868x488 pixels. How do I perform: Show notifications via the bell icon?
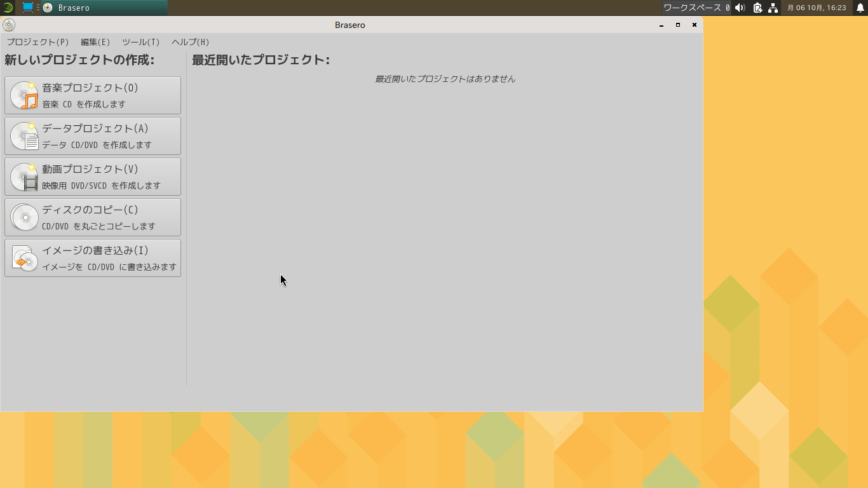(x=860, y=8)
